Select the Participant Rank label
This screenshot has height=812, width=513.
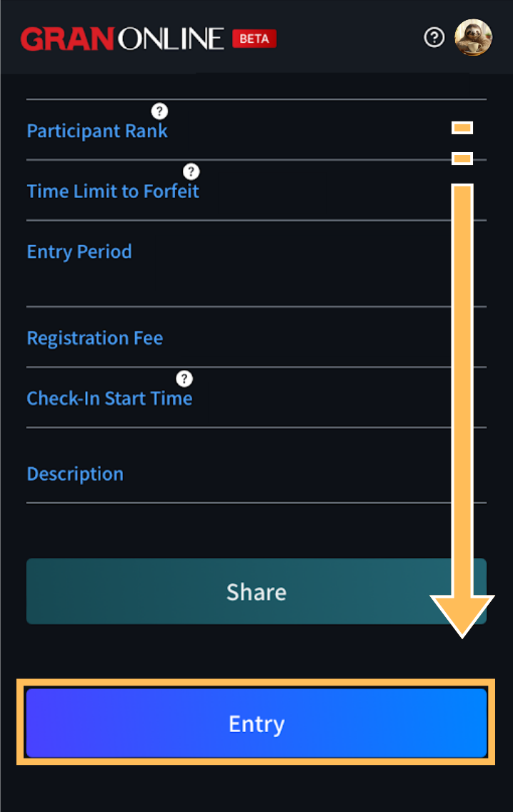[97, 131]
